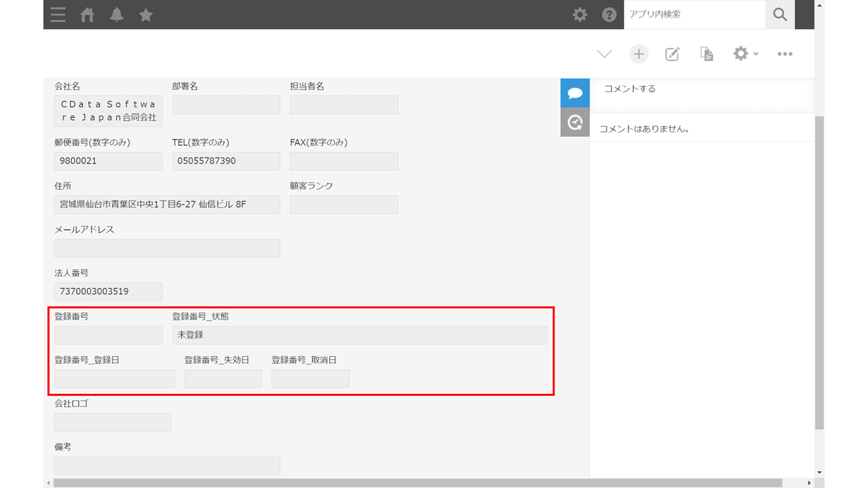Open the header gear settings

580,14
